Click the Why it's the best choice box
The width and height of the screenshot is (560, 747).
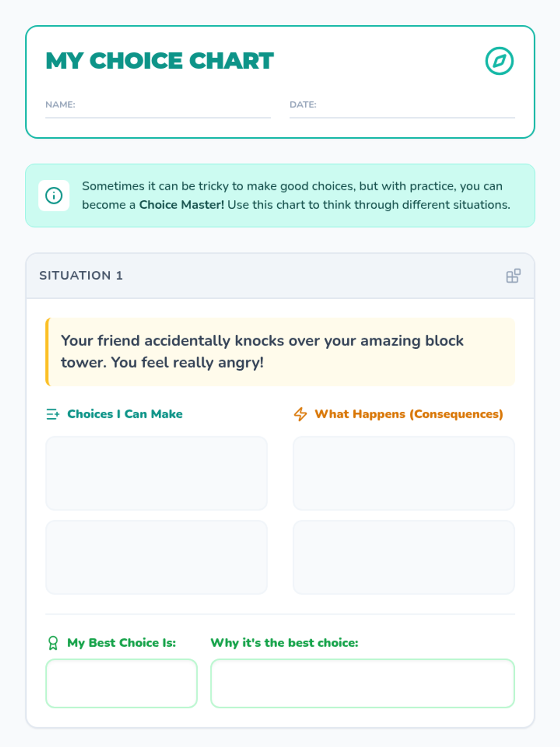tap(363, 683)
